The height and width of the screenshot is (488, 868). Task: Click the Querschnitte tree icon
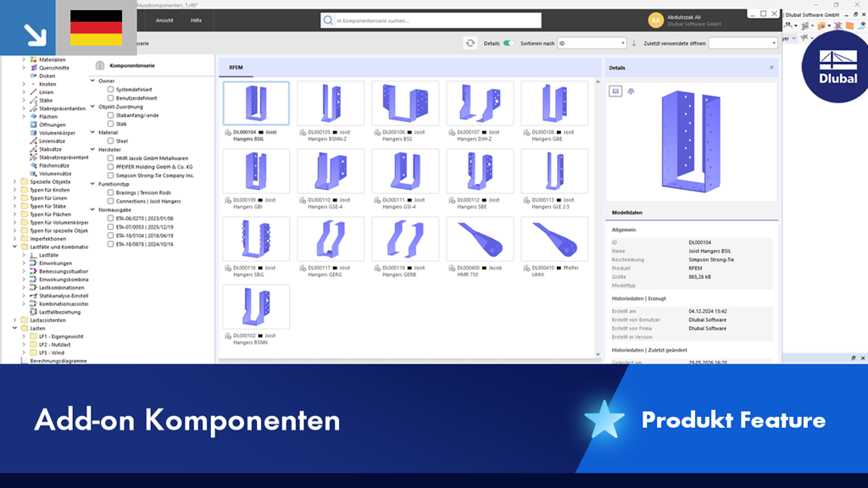pyautogui.click(x=34, y=68)
